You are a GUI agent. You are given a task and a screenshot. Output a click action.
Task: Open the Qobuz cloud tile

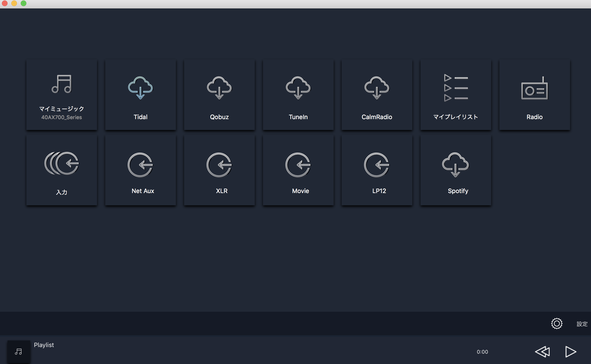coord(219,95)
